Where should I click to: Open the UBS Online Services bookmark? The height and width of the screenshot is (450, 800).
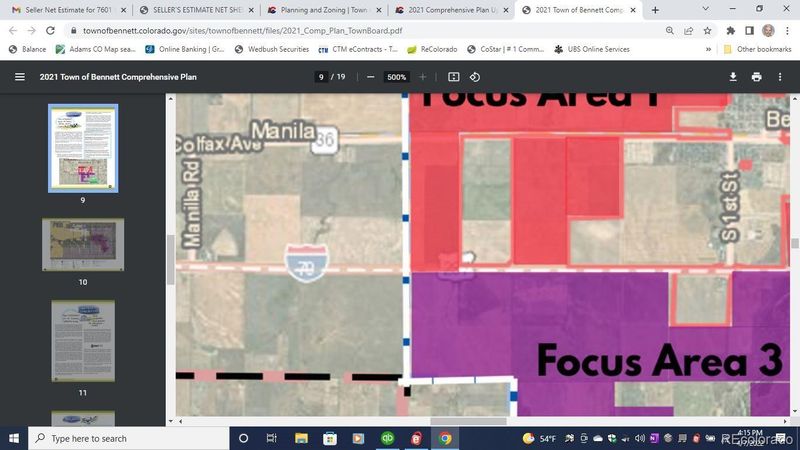[592, 49]
